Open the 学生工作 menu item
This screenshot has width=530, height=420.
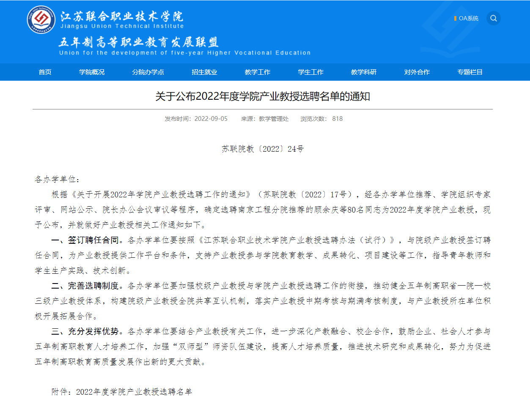(310, 72)
